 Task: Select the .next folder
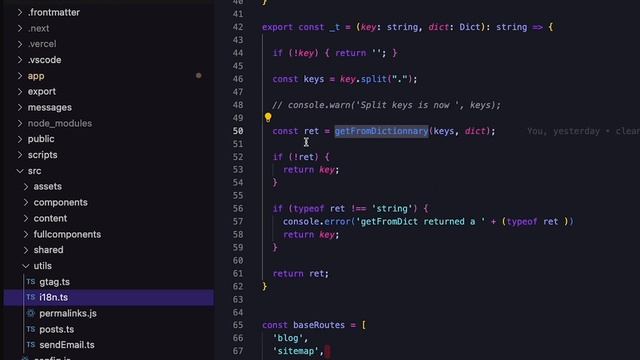click(x=38, y=28)
